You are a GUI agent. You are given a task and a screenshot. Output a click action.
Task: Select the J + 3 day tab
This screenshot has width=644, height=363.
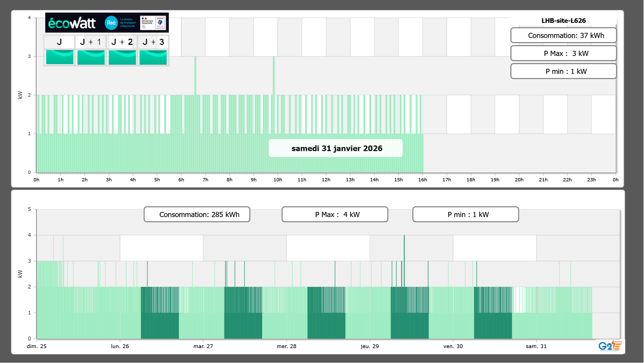[x=153, y=42]
